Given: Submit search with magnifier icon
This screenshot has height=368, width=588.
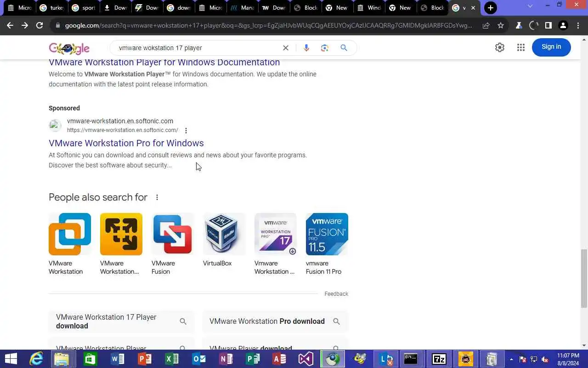Looking at the screenshot, I should (x=344, y=48).
